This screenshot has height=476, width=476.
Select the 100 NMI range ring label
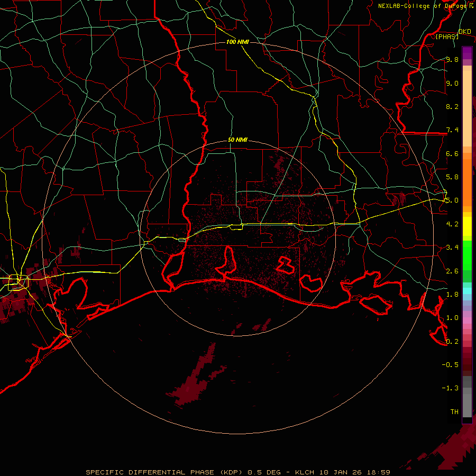(x=237, y=42)
